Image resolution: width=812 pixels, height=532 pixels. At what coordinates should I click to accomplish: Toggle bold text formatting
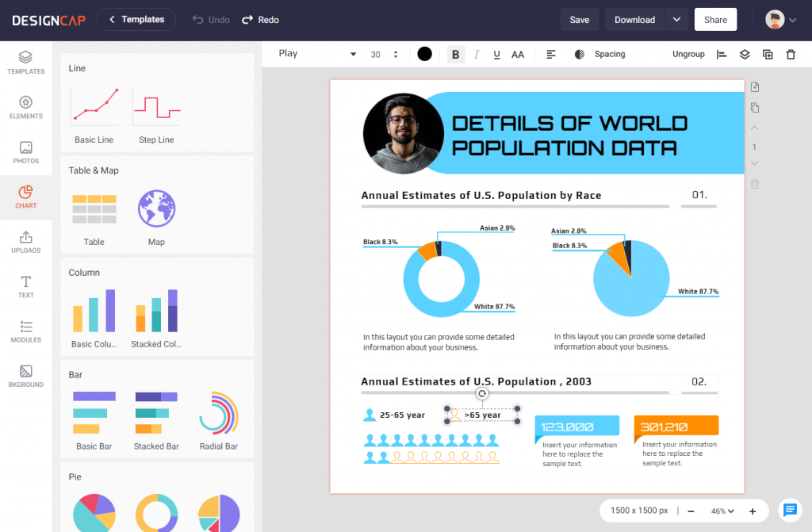click(455, 54)
